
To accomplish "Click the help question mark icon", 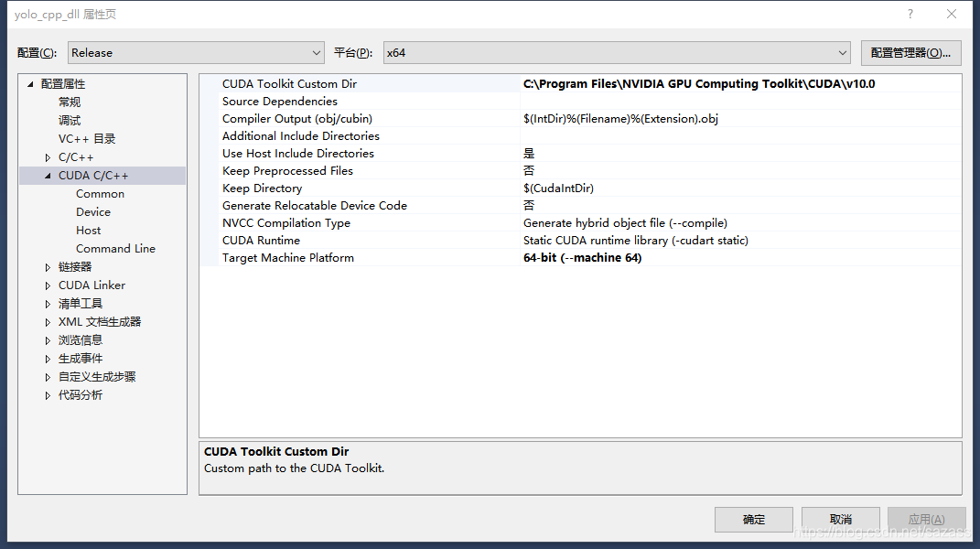I will coord(912,15).
